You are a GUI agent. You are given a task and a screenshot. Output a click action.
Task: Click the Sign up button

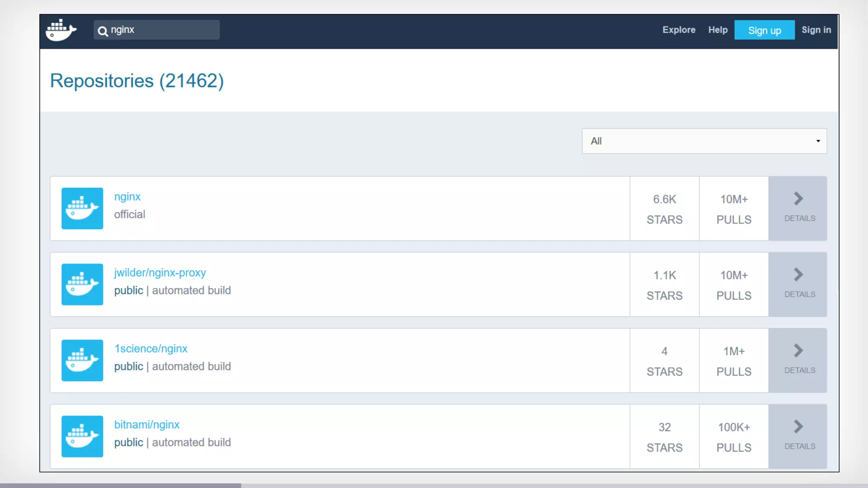(x=764, y=30)
